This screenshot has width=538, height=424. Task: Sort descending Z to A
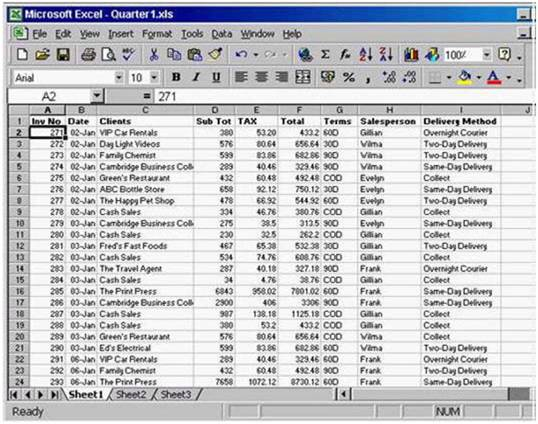coord(386,55)
